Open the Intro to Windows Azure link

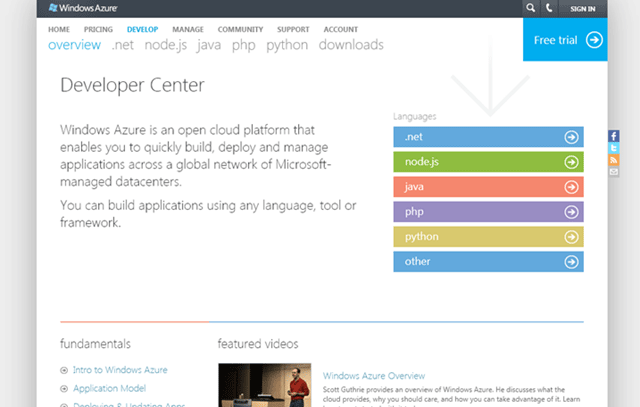pyautogui.click(x=120, y=370)
